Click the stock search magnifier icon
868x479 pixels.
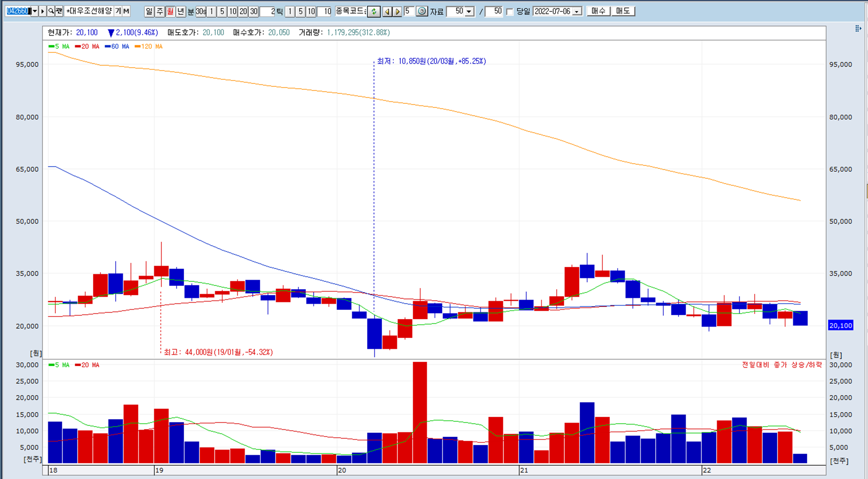pos(51,11)
